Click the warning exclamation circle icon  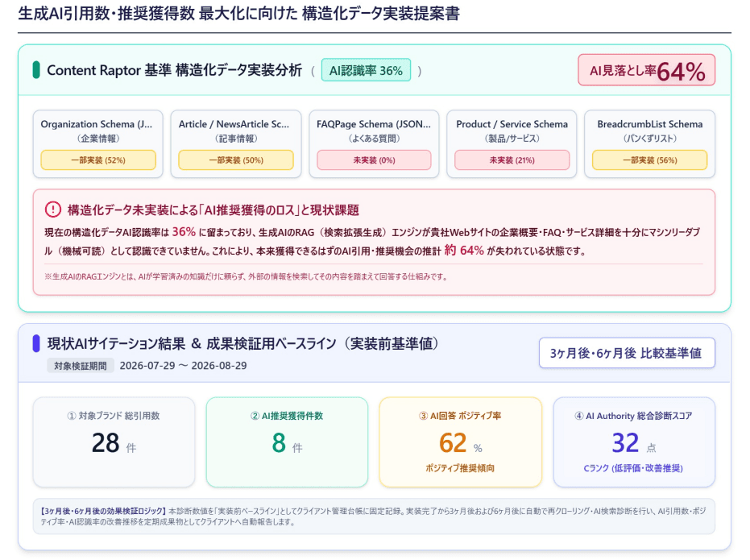click(52, 209)
